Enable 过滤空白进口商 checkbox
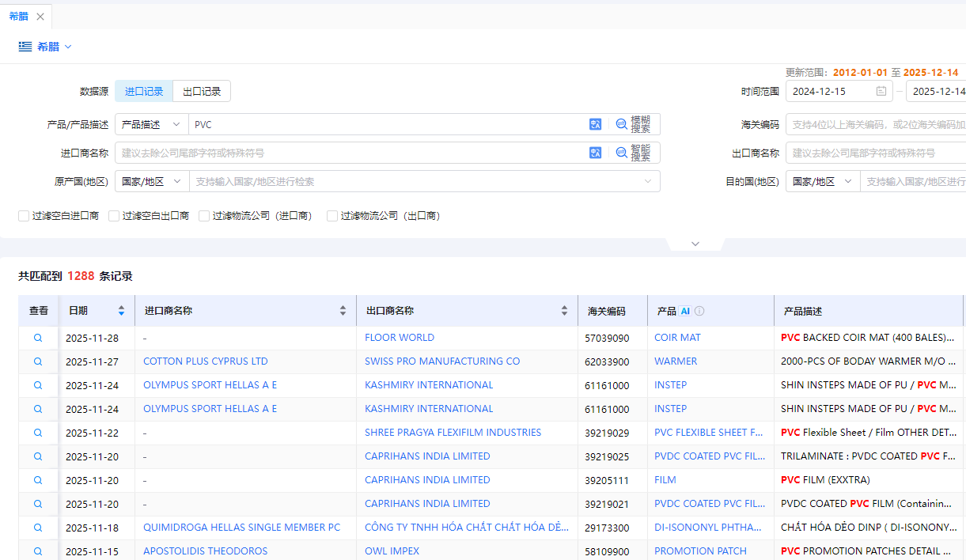The height and width of the screenshot is (560, 966). coord(24,216)
